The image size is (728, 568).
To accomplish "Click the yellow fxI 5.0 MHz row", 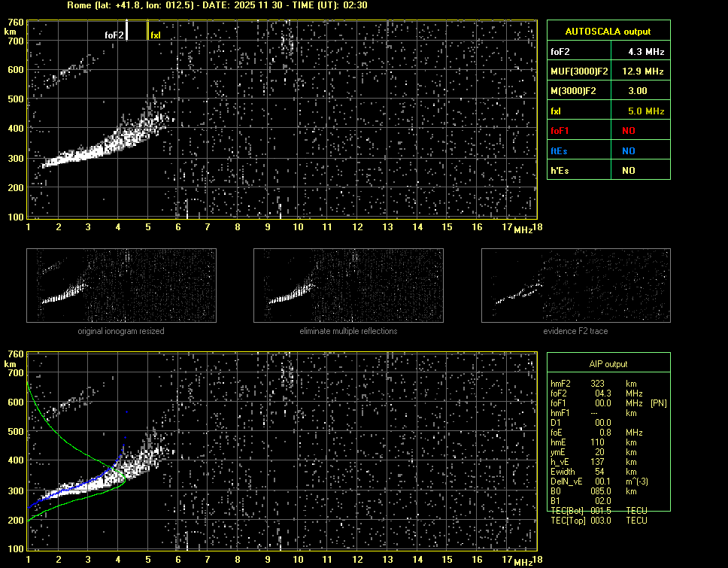I will tap(608, 111).
